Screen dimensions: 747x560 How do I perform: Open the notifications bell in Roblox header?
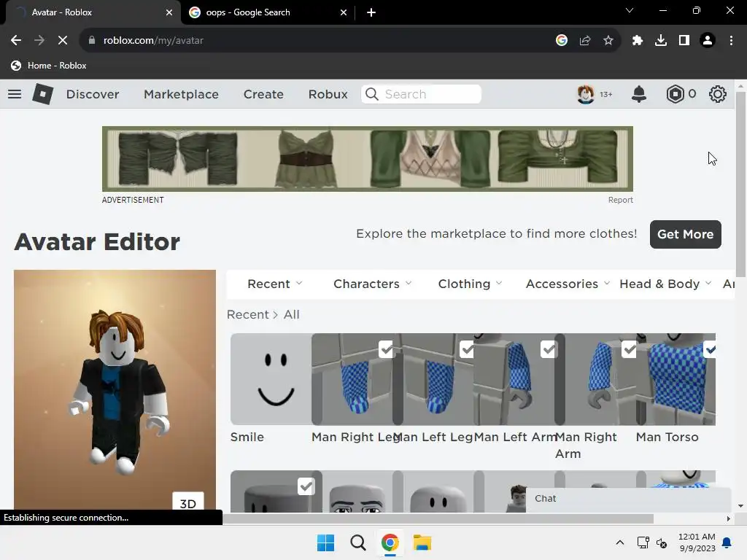pyautogui.click(x=639, y=94)
